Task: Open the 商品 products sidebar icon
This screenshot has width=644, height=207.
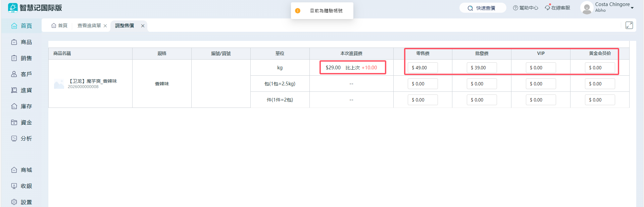Action: click(14, 42)
